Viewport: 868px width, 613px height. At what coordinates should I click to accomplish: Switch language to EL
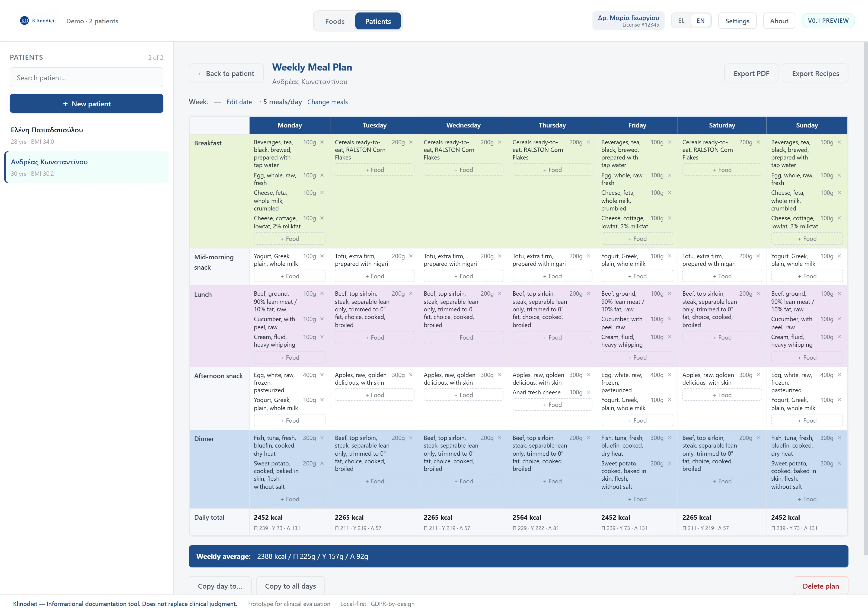(681, 21)
